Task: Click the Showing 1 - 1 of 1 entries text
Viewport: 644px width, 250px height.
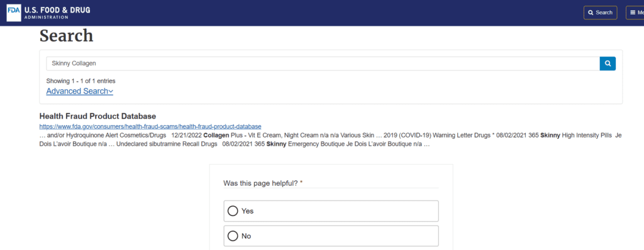Action: (x=80, y=81)
